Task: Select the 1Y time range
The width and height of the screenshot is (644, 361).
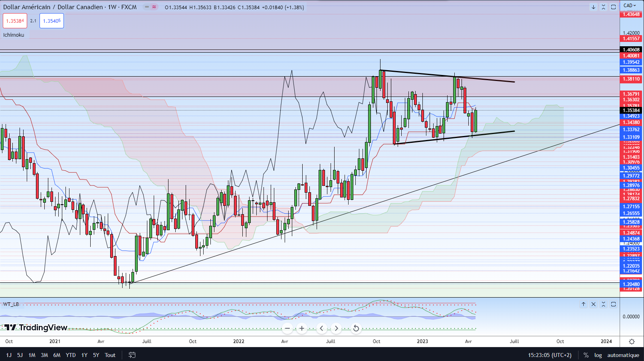Action: pos(84,355)
